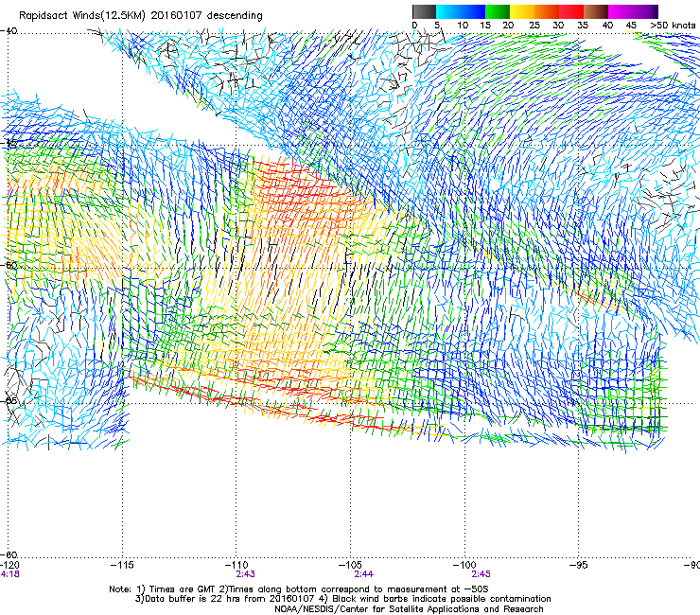Click the purple 2:44 time label
The height and width of the screenshot is (615, 700).
point(364,574)
